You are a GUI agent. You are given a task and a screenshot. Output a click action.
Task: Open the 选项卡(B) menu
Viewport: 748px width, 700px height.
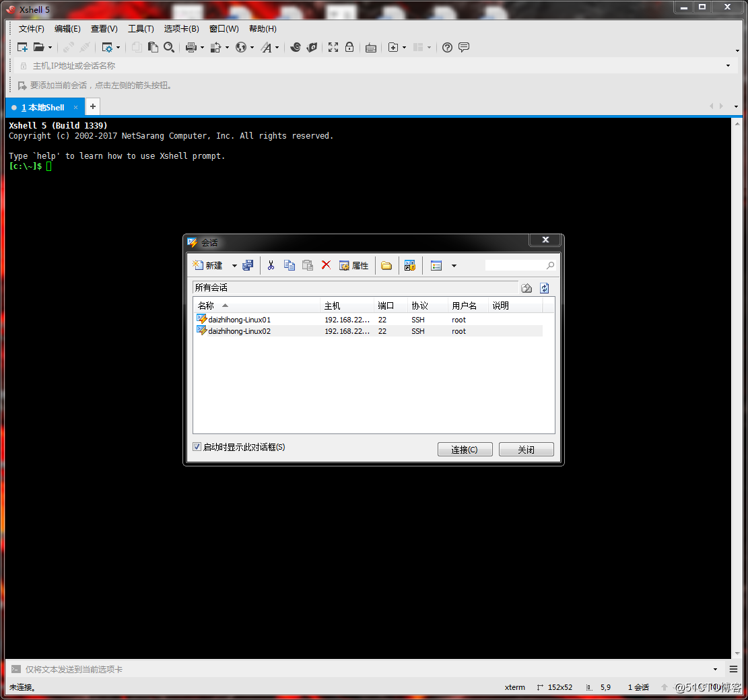click(x=181, y=29)
